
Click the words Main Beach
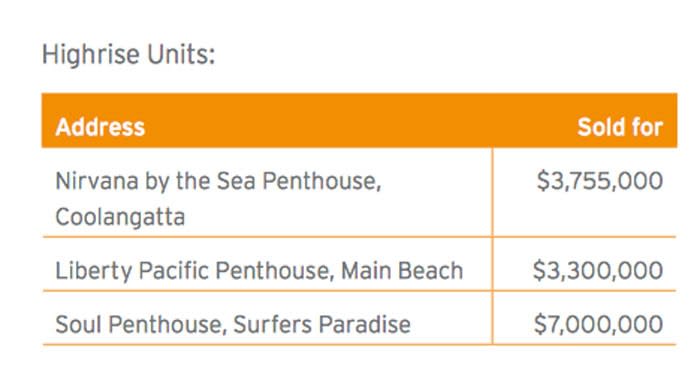(x=402, y=271)
